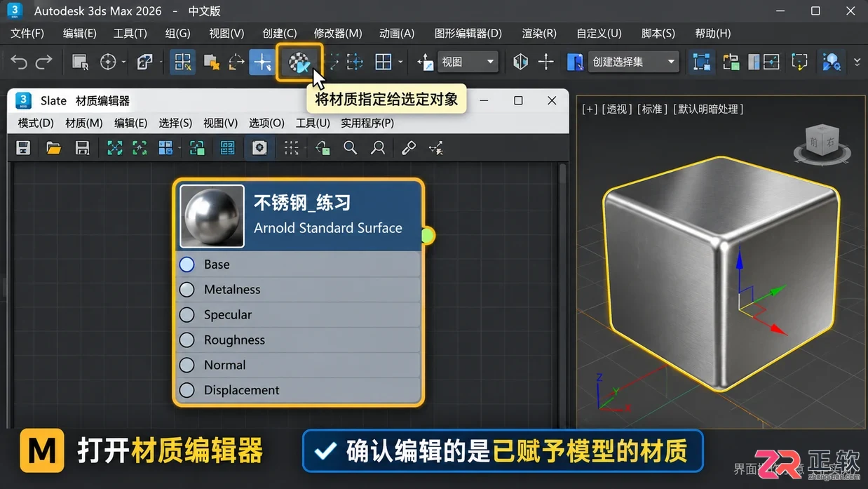Click the padlock node icon in Slate toolbar

[x=323, y=148]
